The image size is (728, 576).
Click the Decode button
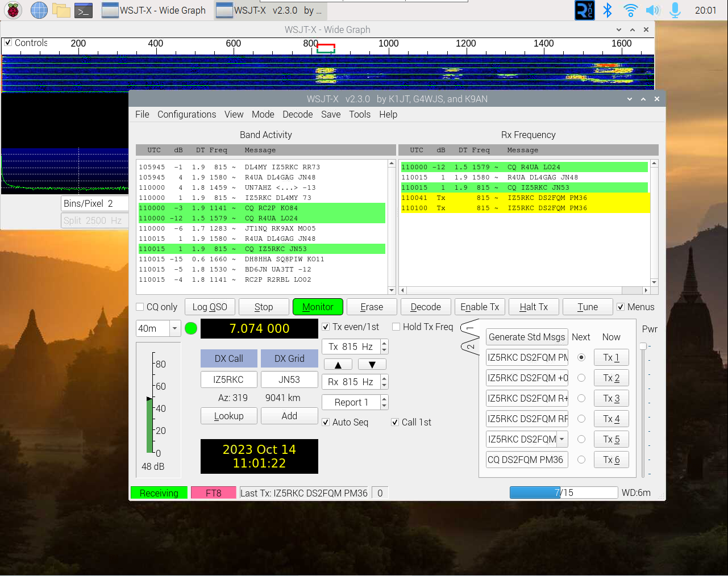coord(426,307)
